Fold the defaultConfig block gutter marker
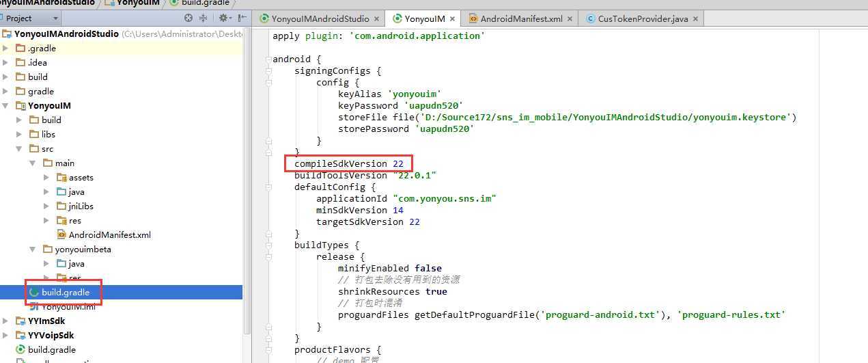Image resolution: width=868 pixels, height=363 pixels. pyautogui.click(x=268, y=187)
